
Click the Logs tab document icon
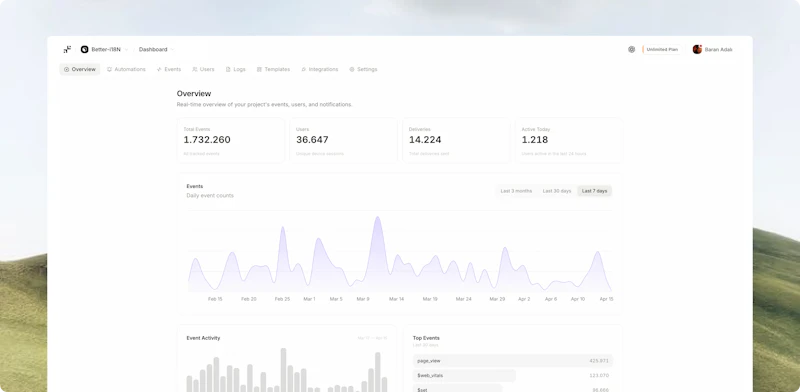pyautogui.click(x=228, y=69)
